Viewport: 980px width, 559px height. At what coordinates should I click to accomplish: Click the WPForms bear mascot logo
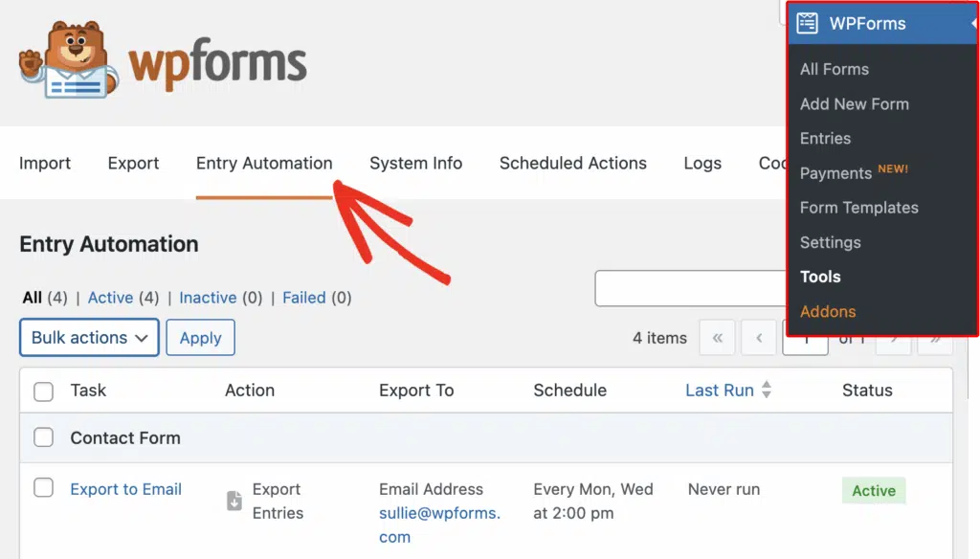(x=69, y=60)
